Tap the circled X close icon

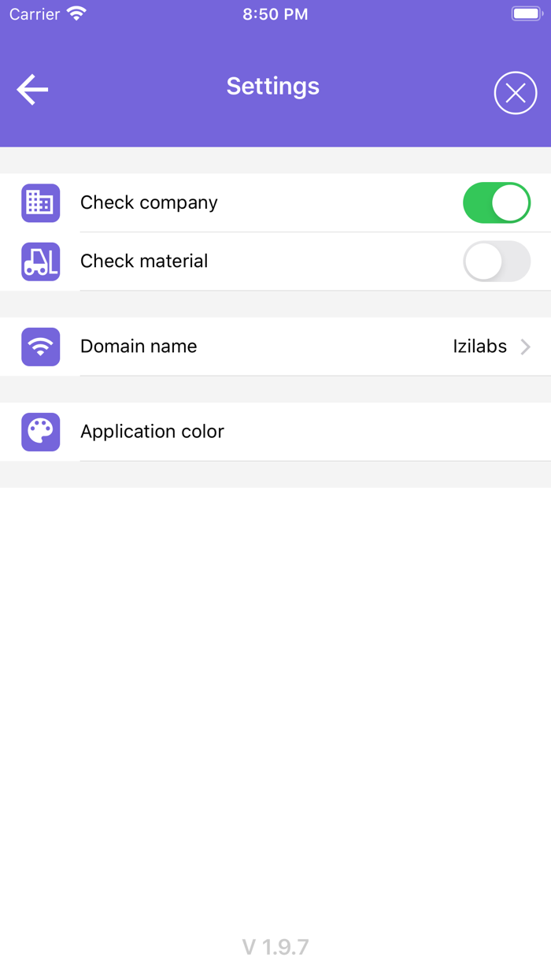[x=516, y=93]
